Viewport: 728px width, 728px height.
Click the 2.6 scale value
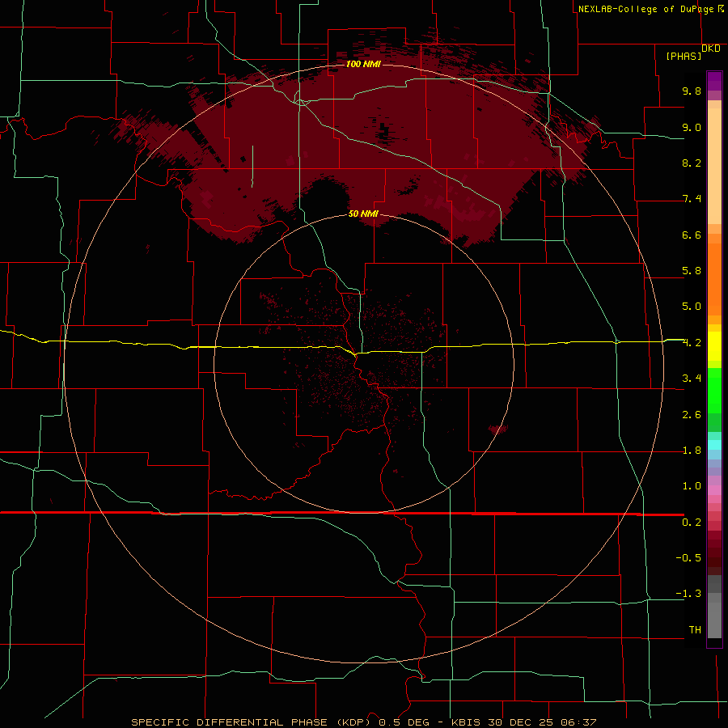(692, 415)
